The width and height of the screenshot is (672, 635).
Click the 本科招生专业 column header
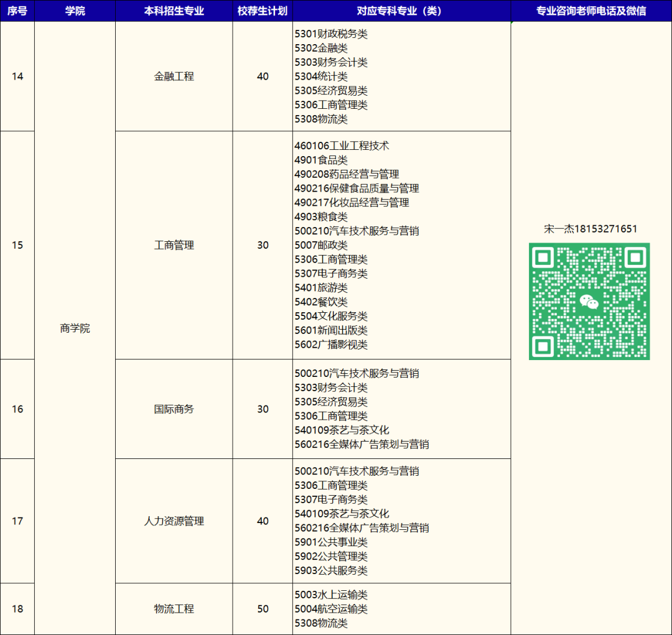tap(174, 11)
